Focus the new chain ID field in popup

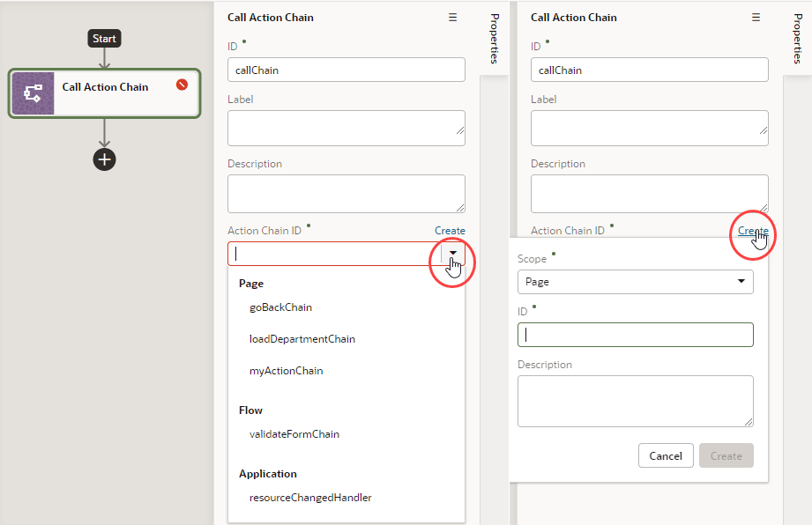636,335
